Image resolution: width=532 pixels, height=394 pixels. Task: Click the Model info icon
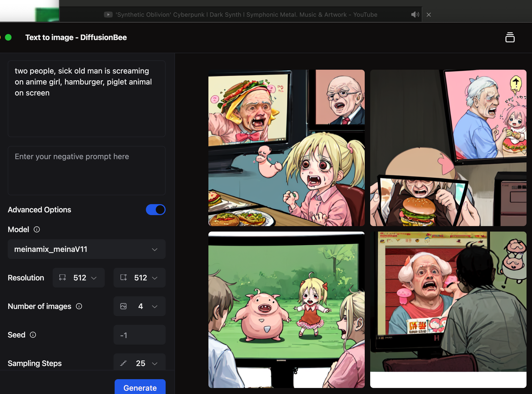[37, 229]
